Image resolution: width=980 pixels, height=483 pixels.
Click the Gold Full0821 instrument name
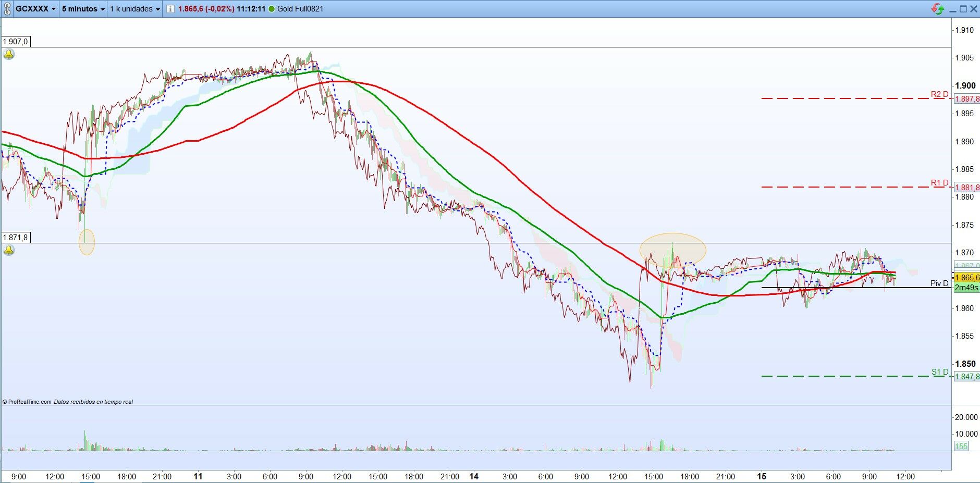click(x=300, y=9)
